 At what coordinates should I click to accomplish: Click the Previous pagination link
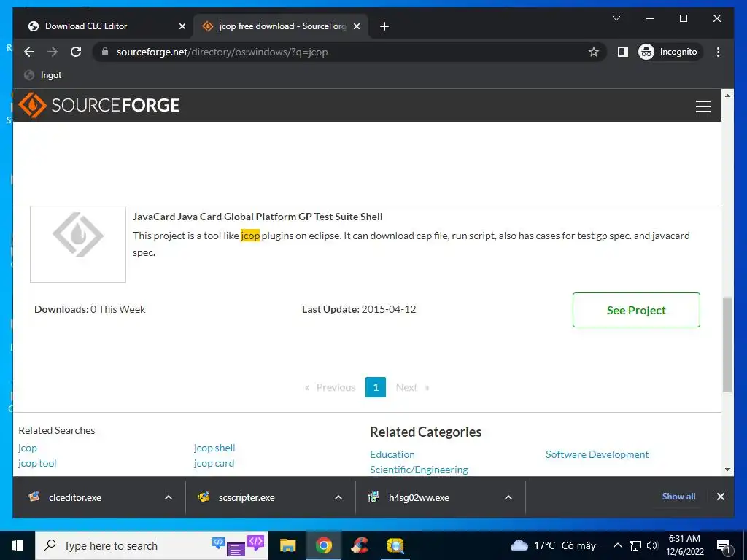click(331, 387)
